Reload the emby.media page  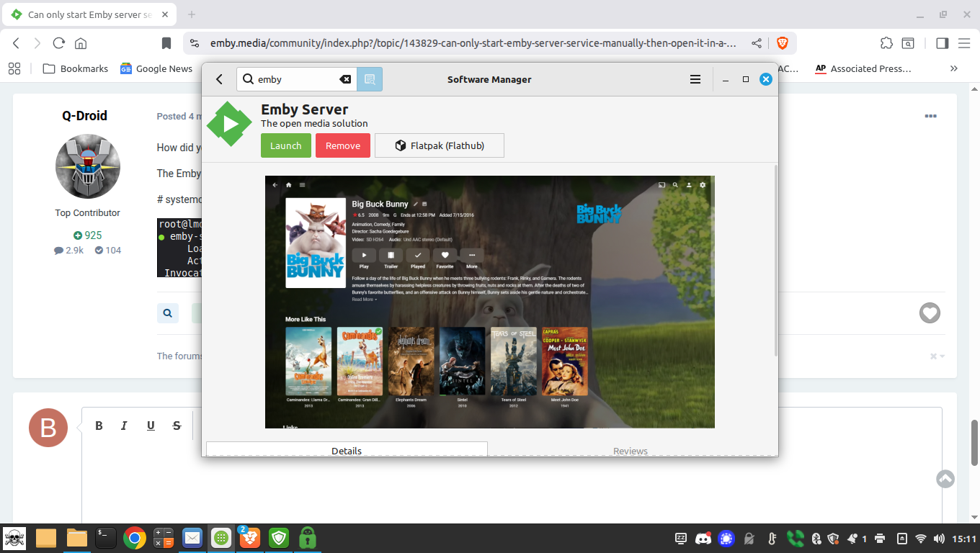59,43
